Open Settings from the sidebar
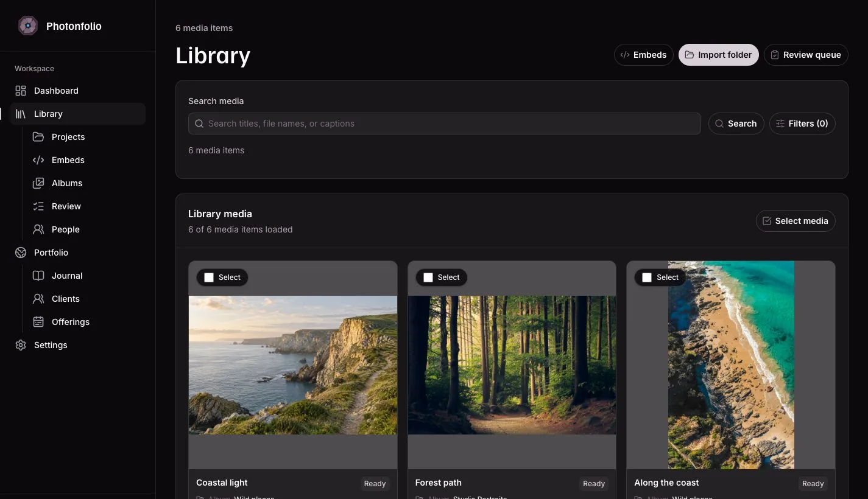The image size is (868, 499). coord(78,345)
